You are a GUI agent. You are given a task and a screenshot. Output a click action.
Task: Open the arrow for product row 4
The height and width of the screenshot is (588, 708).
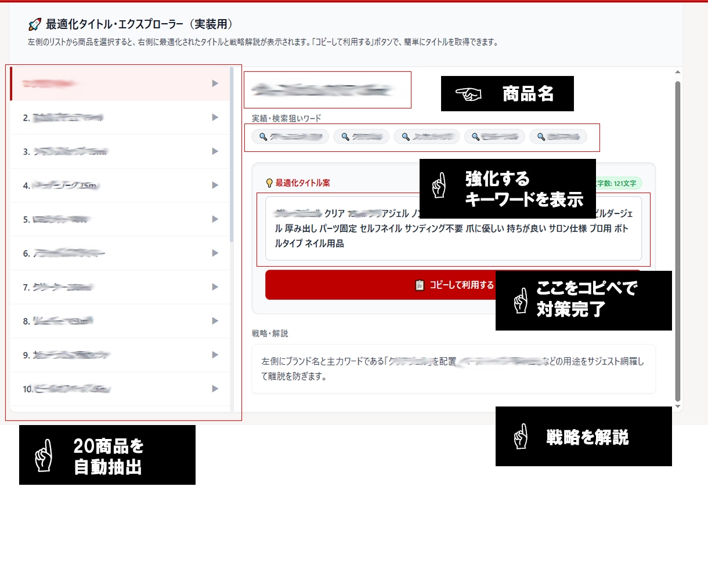215,185
